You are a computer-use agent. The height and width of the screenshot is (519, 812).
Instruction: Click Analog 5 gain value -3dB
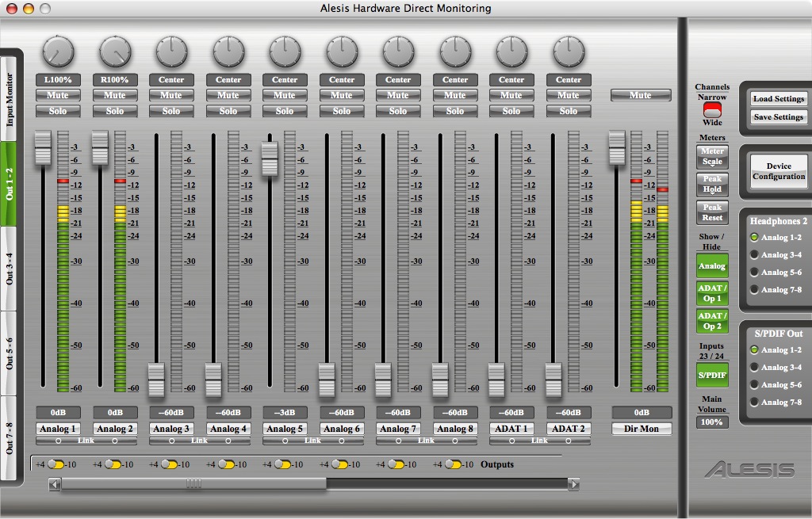(x=285, y=412)
